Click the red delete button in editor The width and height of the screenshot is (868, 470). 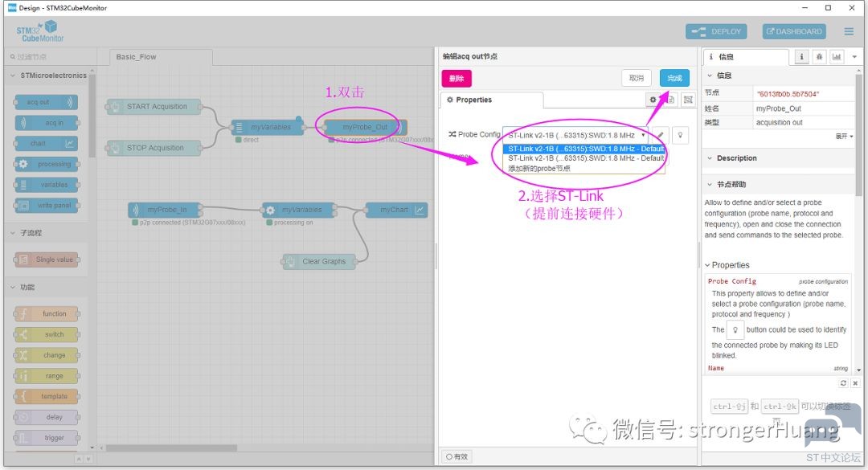pos(457,78)
